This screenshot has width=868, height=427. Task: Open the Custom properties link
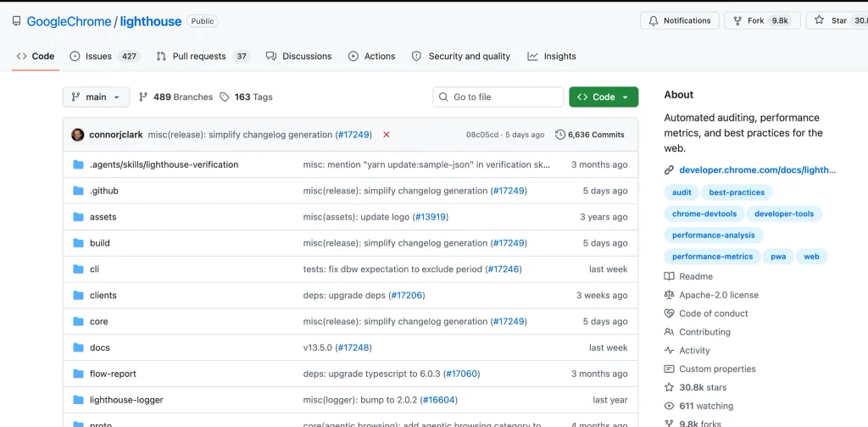(x=709, y=369)
